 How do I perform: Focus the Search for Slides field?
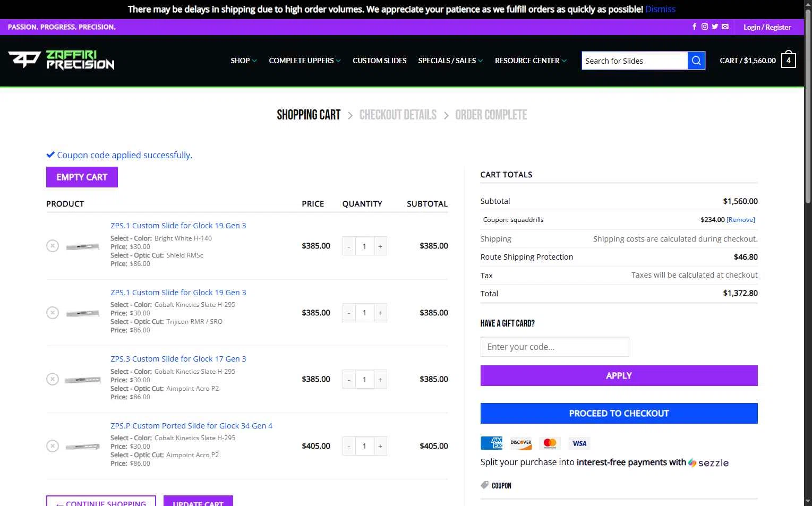(x=635, y=61)
